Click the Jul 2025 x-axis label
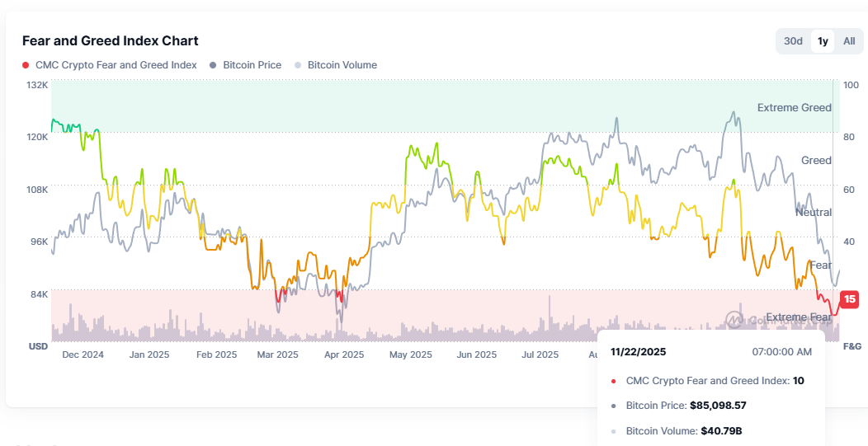 pos(540,354)
